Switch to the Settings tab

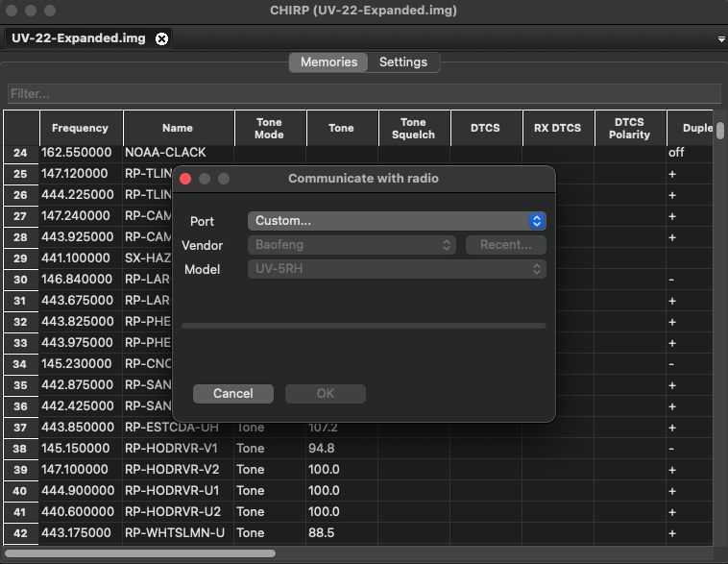tap(402, 61)
